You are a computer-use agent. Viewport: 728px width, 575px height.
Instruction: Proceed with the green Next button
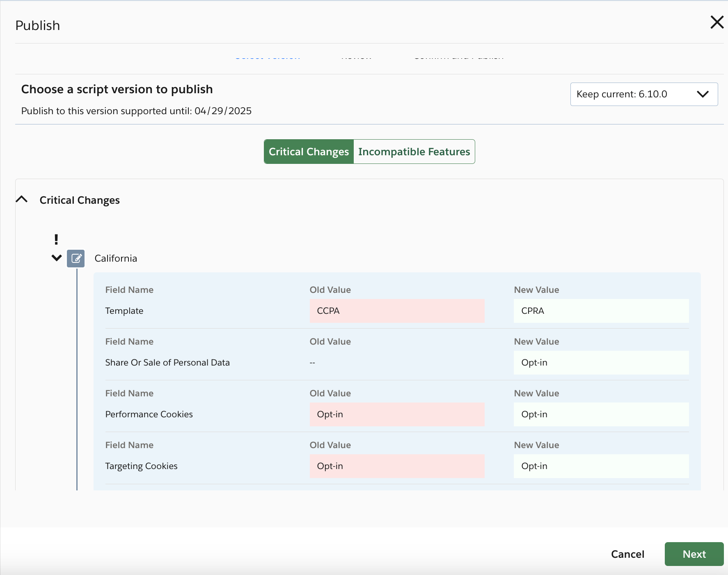point(694,554)
